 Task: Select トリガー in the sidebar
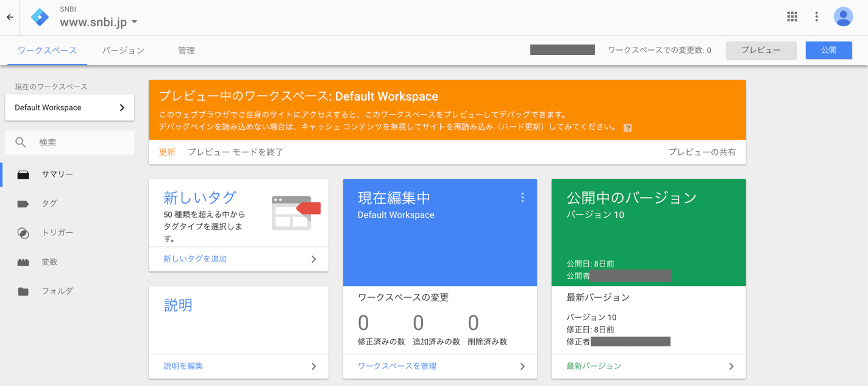point(57,233)
